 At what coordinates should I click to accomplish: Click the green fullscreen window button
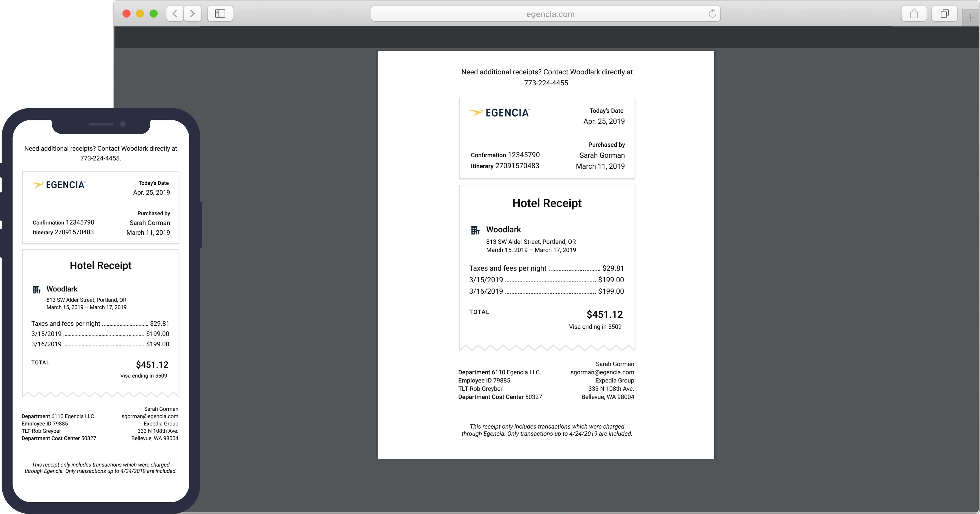pos(154,14)
